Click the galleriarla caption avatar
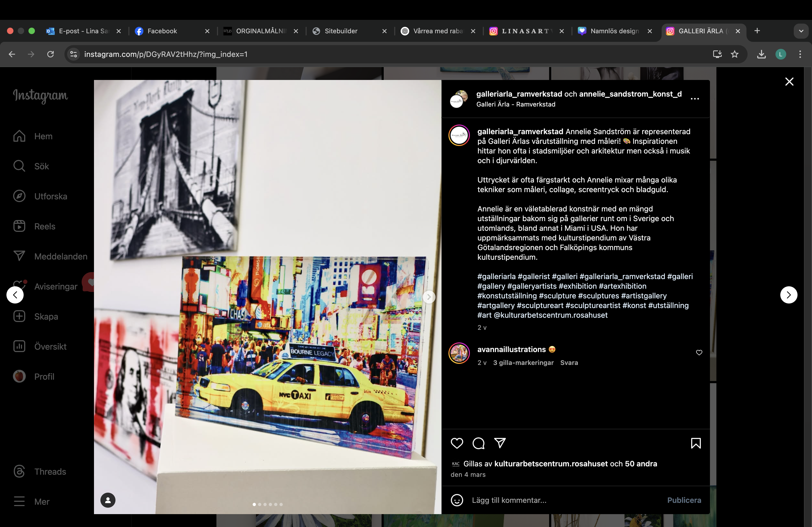The width and height of the screenshot is (812, 527). coord(459,135)
